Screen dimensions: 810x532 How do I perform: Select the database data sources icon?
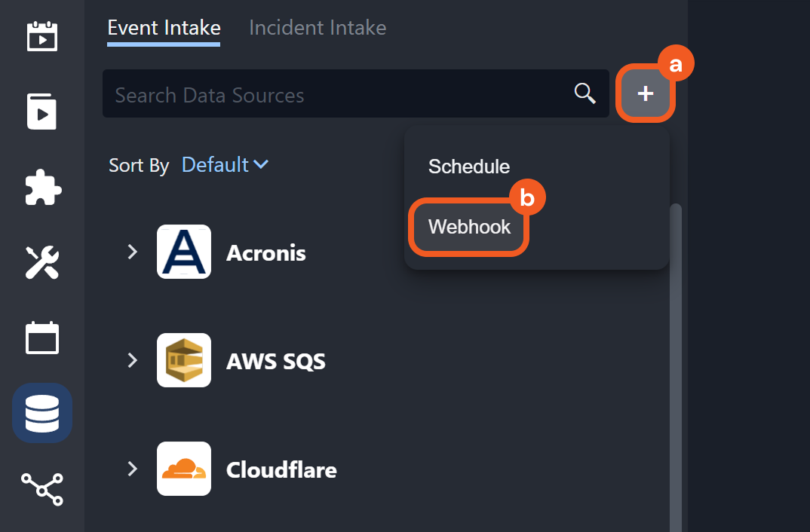coord(42,413)
